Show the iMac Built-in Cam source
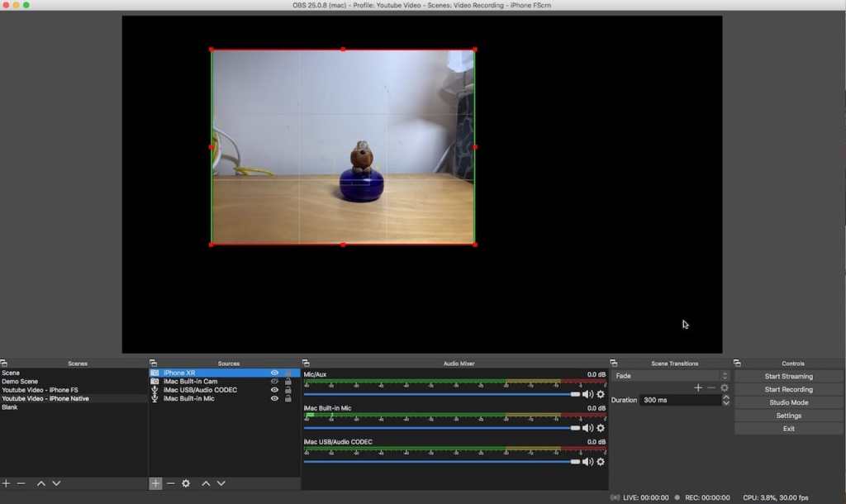 pyautogui.click(x=274, y=382)
